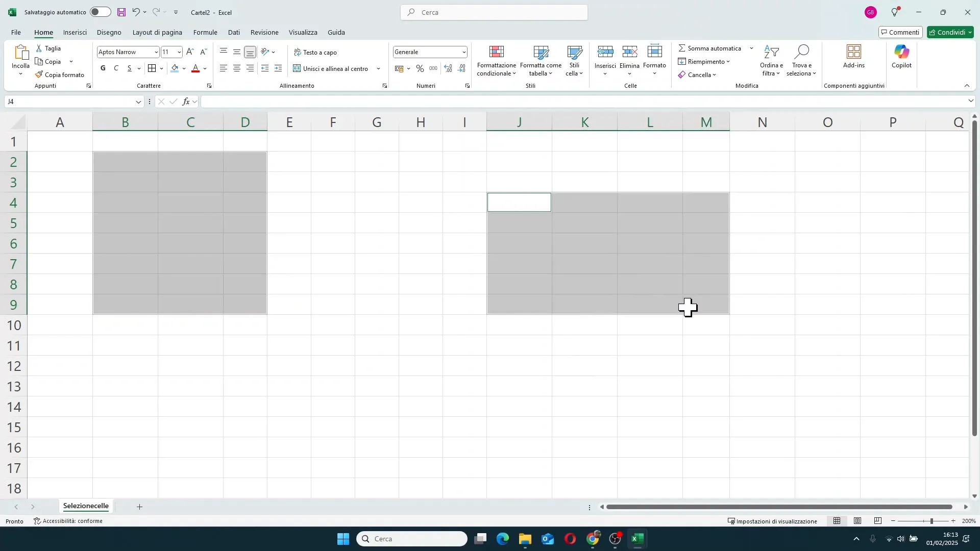This screenshot has width=980, height=551.
Task: Expand the Name Box dropdown arrow
Action: point(138,102)
